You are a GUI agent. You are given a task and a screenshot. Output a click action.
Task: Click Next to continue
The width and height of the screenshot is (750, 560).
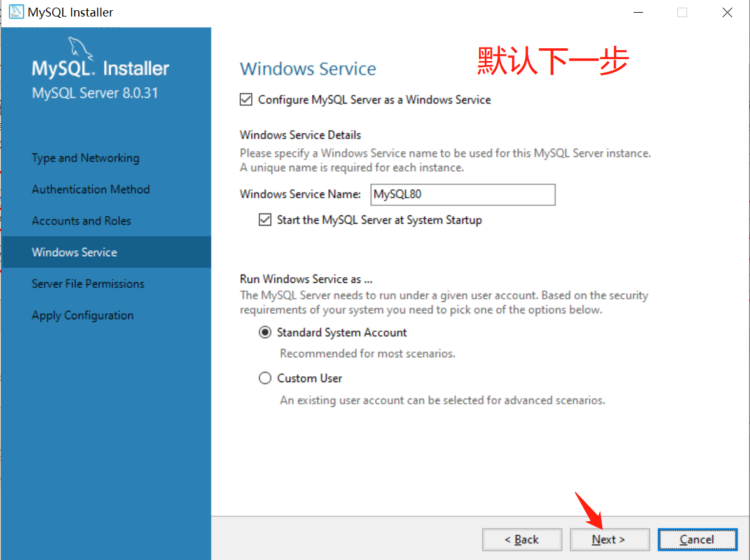[x=609, y=540]
